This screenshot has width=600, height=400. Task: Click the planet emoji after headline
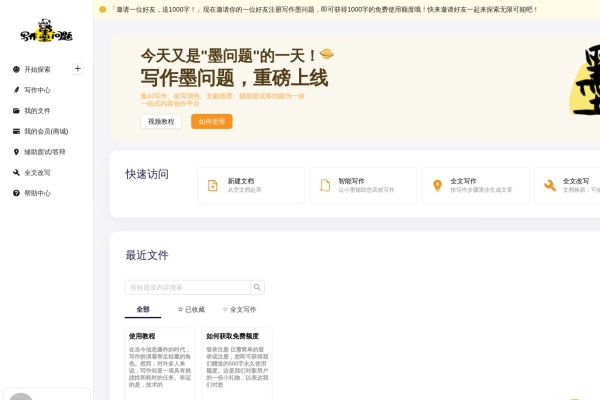coord(326,54)
